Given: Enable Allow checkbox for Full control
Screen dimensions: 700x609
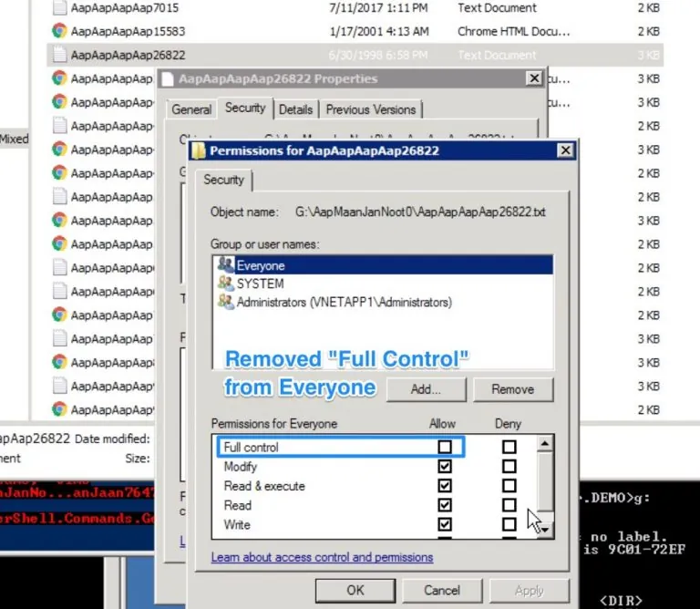Looking at the screenshot, I should 445,447.
